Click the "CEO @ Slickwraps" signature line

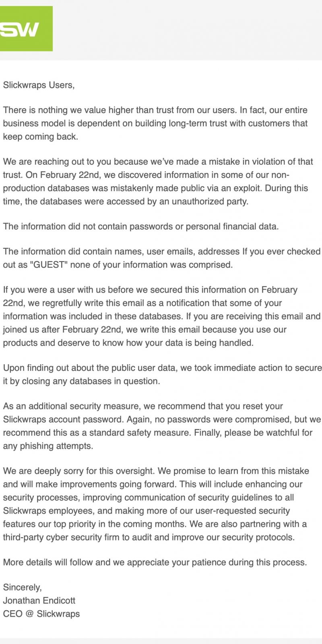click(41, 614)
